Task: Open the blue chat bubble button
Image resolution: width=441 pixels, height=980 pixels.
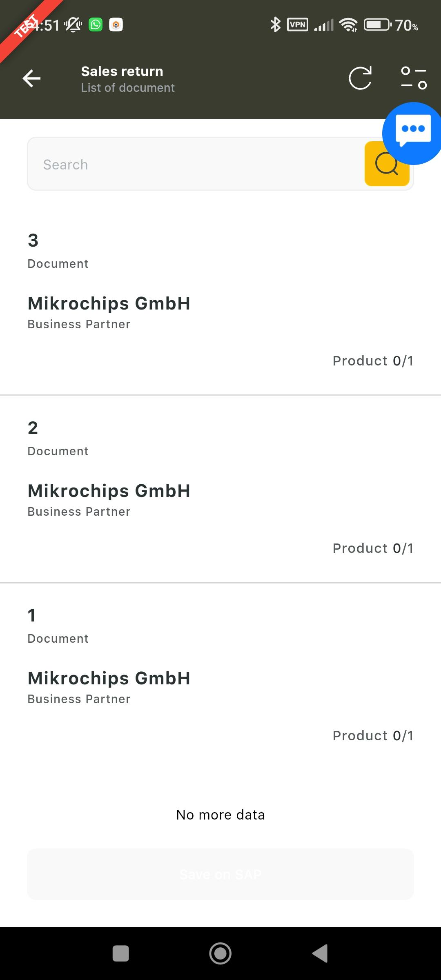Action: tap(412, 133)
